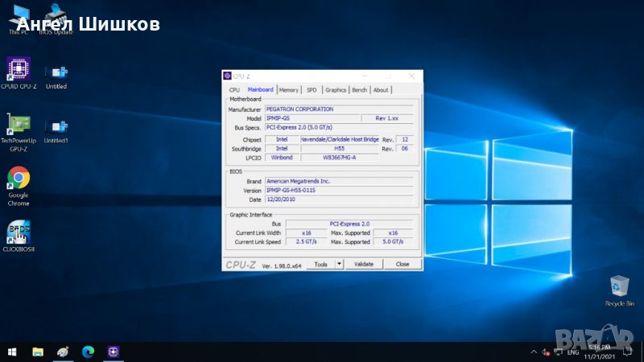Open the TechPowerUp GPU-Z desktop icon
This screenshot has height=362, width=644.
(19, 124)
